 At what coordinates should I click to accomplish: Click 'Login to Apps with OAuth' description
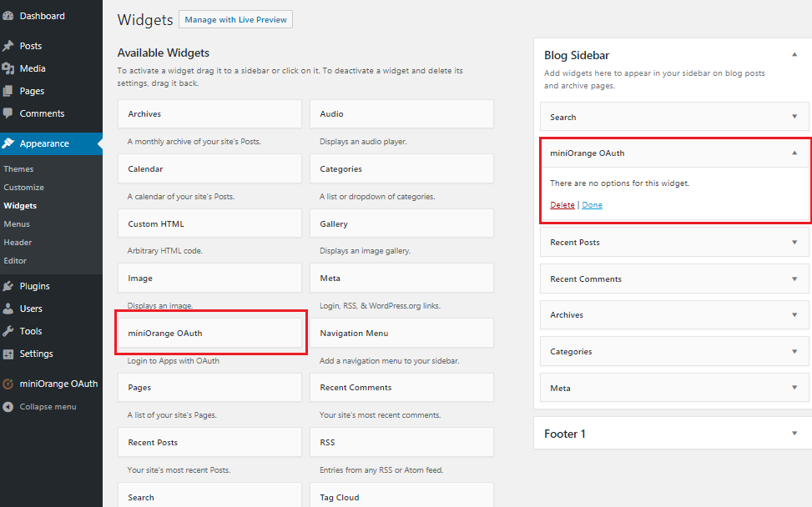[x=174, y=360]
